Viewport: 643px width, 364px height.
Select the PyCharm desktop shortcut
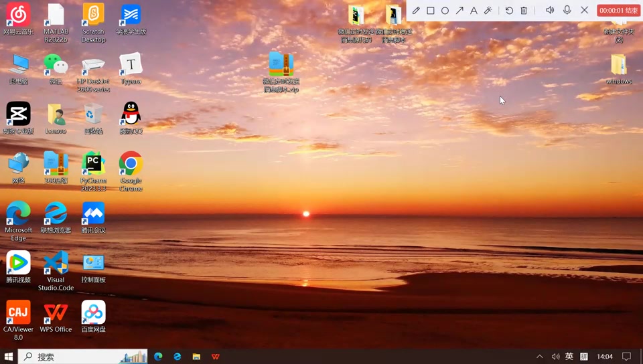[x=93, y=169]
